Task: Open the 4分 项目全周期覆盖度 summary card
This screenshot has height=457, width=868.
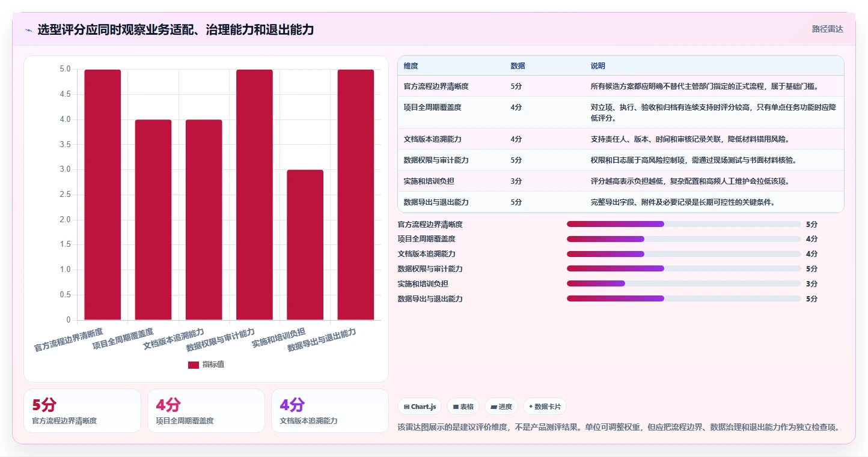Action: [x=206, y=411]
